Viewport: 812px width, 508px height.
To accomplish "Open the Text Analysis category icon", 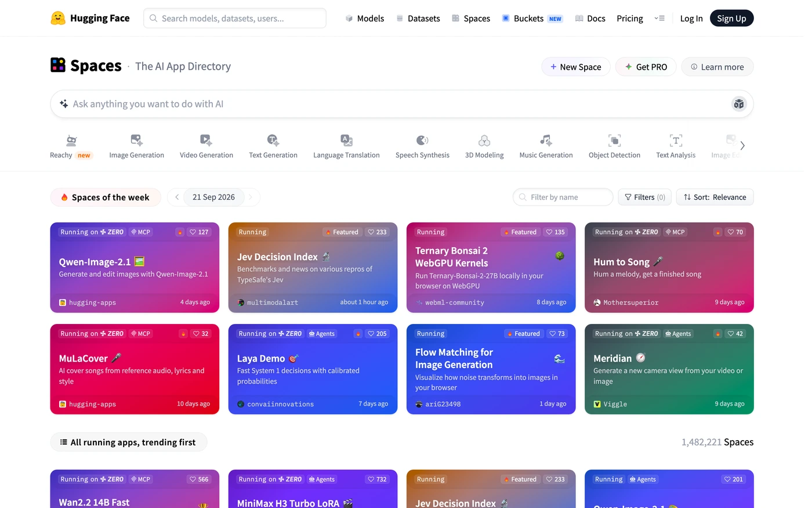I will [676, 140].
